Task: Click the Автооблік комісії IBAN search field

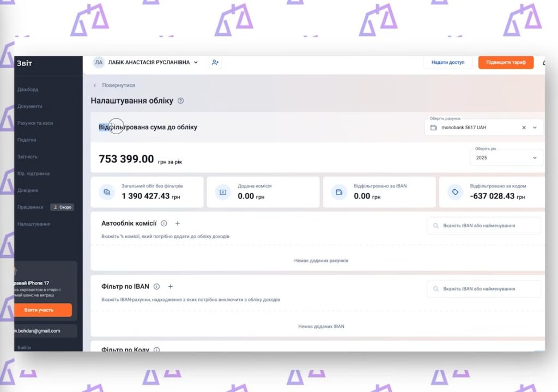Action: (484, 226)
